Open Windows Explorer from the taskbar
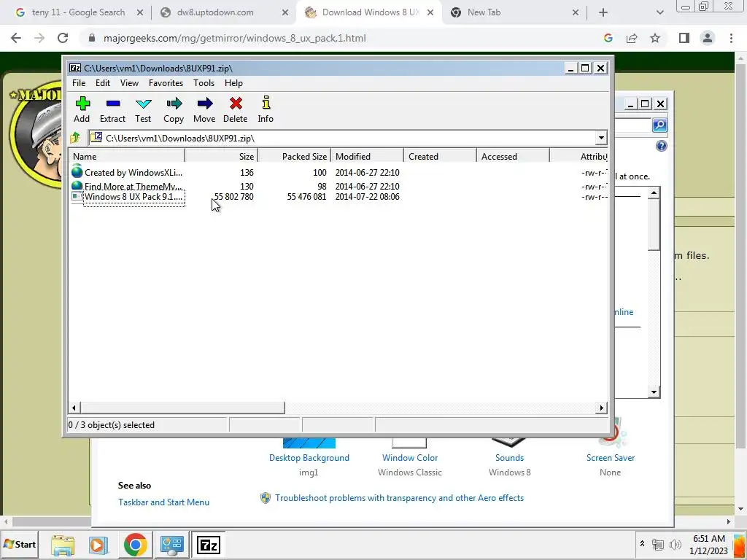Viewport: 747px width, 560px height. [x=63, y=545]
